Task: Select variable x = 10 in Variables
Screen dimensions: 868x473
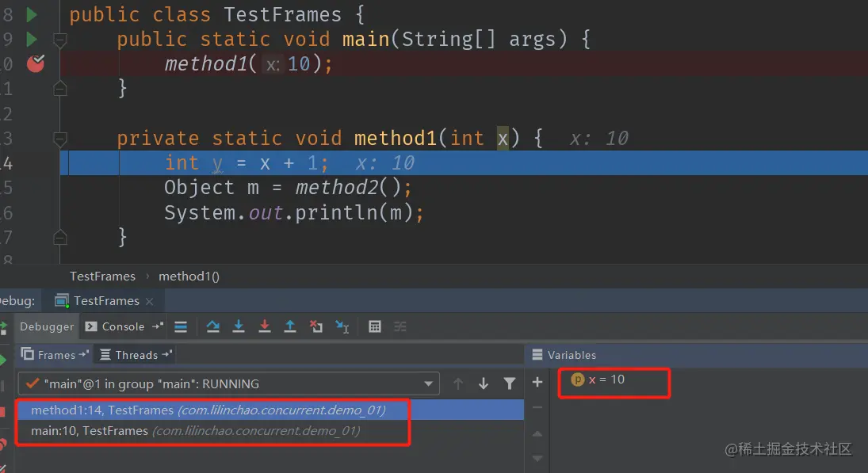Action: pyautogui.click(x=598, y=380)
